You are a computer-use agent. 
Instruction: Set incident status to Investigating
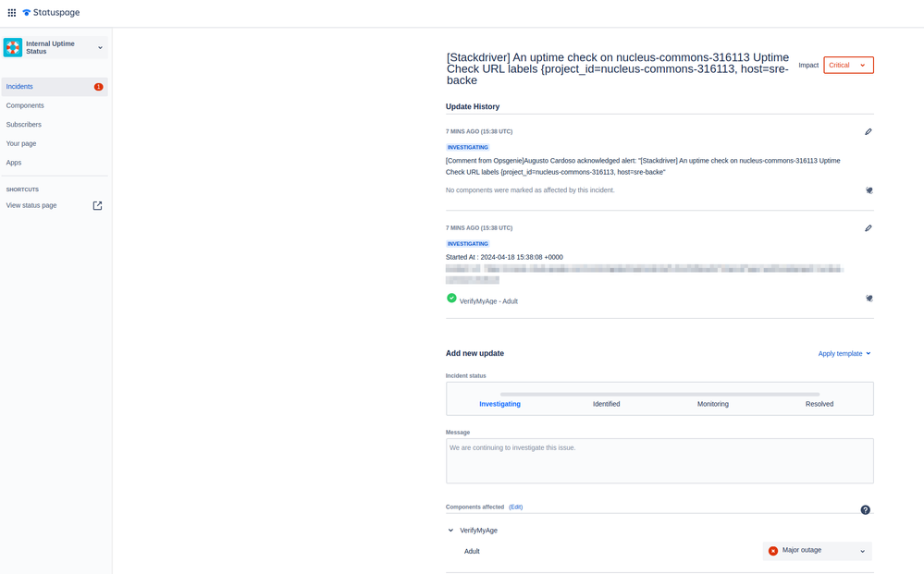499,404
